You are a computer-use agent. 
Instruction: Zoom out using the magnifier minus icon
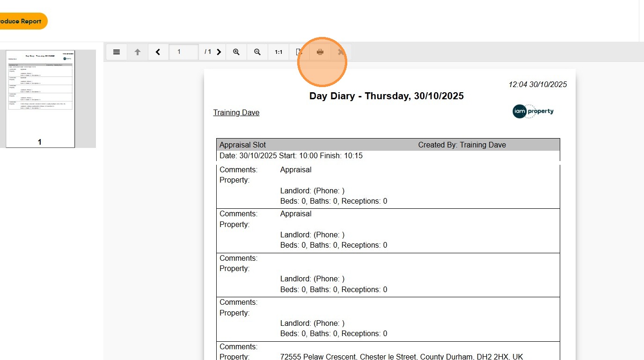click(x=257, y=52)
